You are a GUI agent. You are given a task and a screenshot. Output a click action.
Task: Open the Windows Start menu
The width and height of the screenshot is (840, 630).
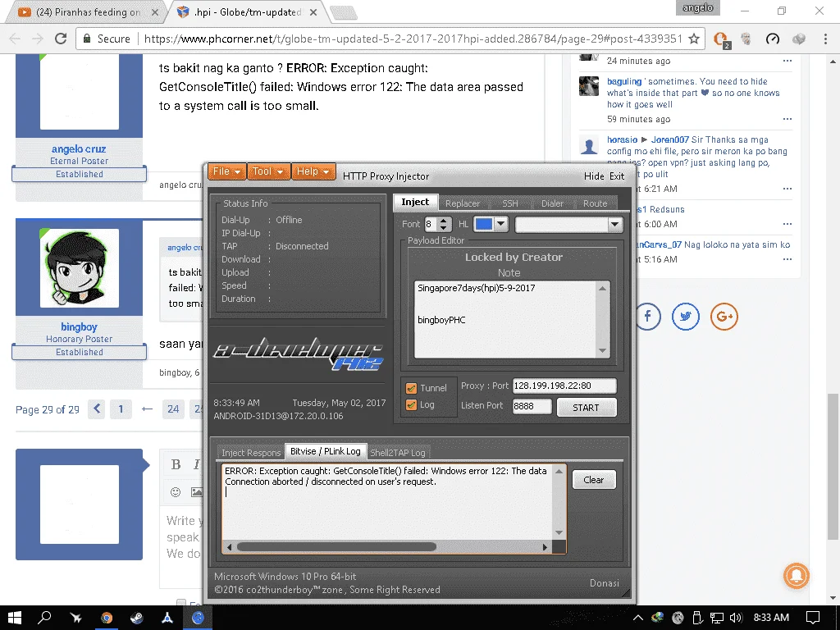(x=15, y=618)
